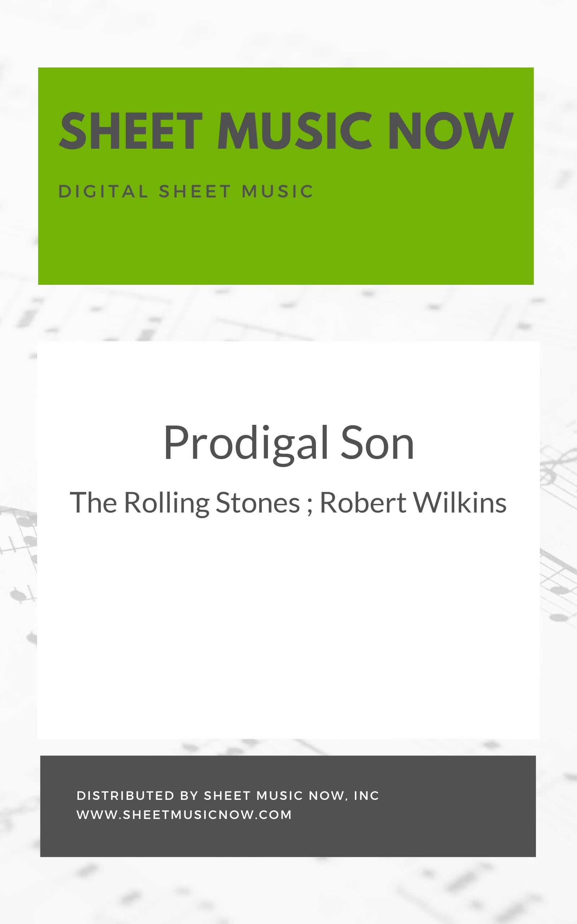577x924 pixels.
Task: Click the DIGITAL SHEET MUSIC subtitle
Action: (x=186, y=192)
